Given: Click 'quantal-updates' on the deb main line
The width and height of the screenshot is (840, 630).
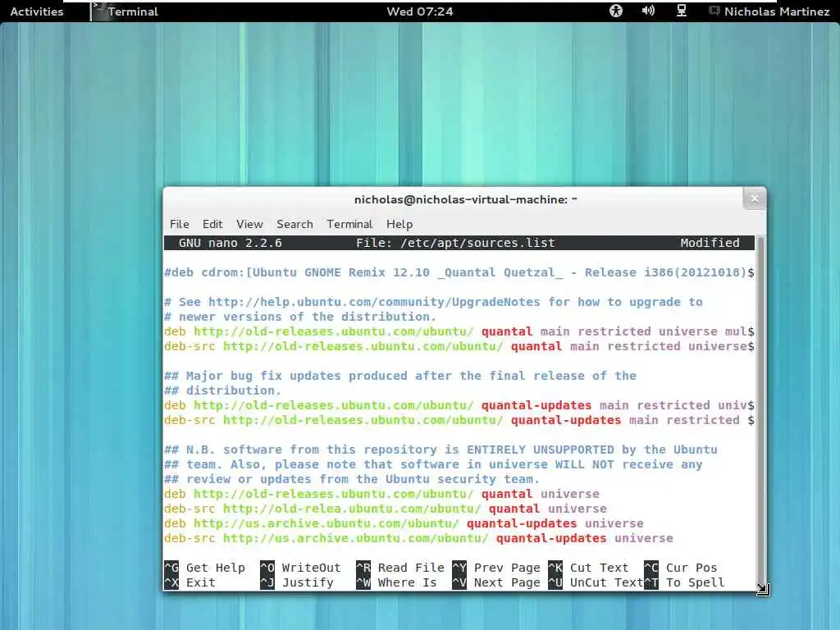Looking at the screenshot, I should 536,405.
